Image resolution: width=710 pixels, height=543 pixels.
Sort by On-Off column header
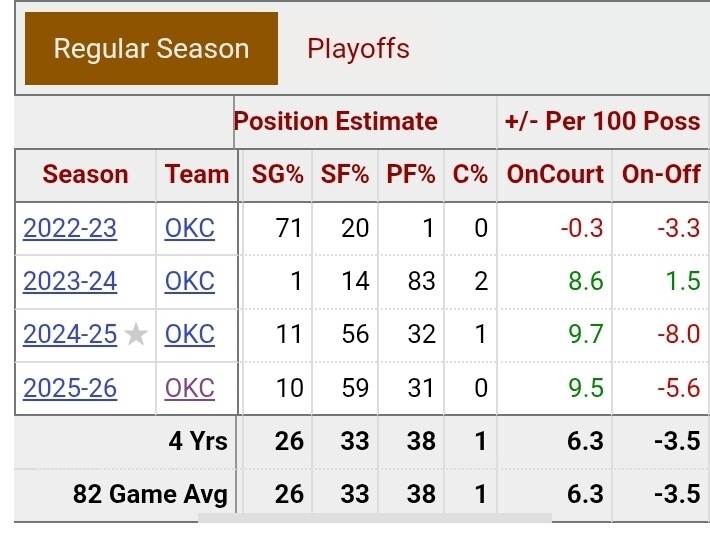[661, 174]
